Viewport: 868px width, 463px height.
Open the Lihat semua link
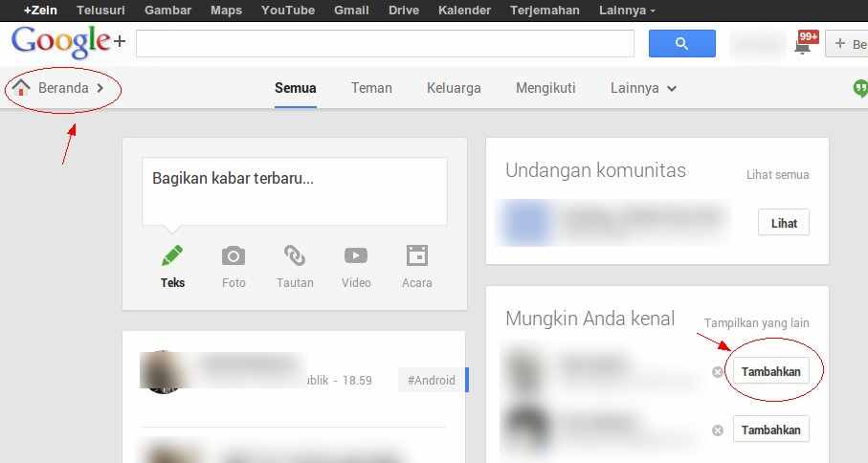click(x=778, y=175)
